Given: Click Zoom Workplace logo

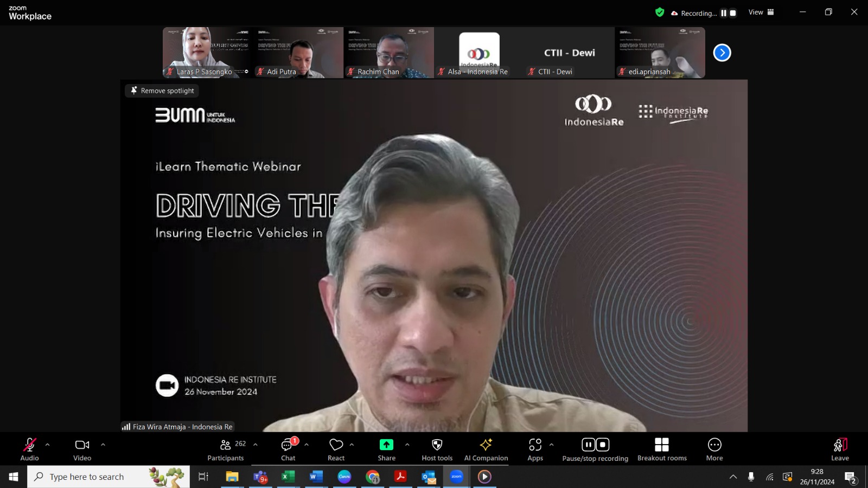Looking at the screenshot, I should click(x=30, y=13).
